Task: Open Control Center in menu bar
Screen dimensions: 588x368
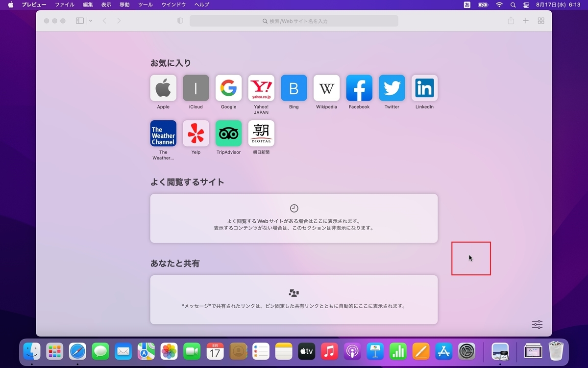Action: pos(527,4)
